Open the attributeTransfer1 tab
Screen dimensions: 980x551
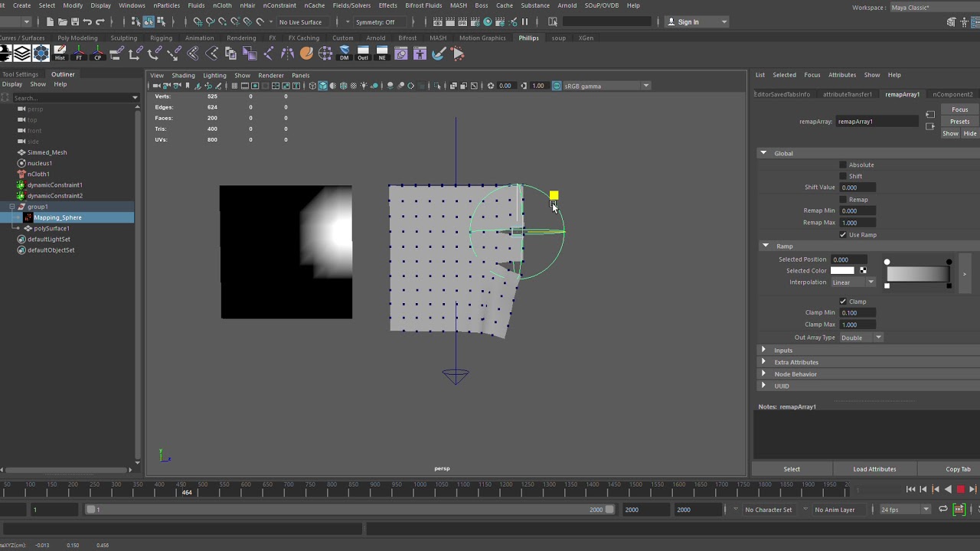tap(848, 94)
